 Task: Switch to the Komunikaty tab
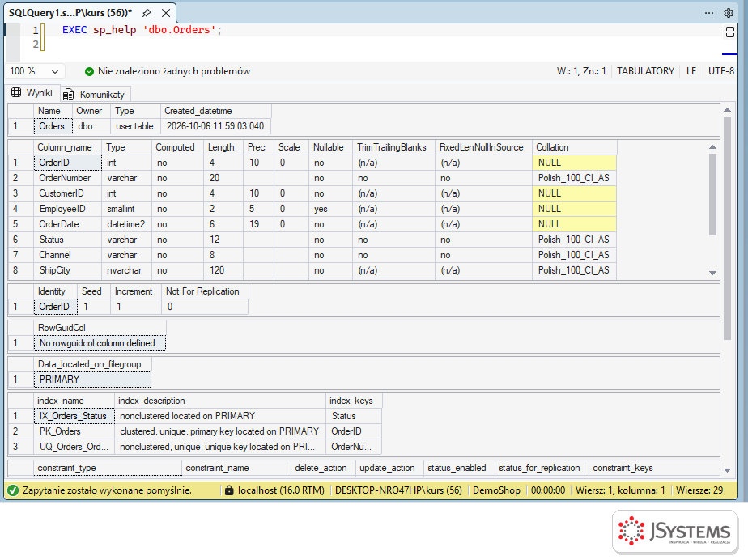95,94
